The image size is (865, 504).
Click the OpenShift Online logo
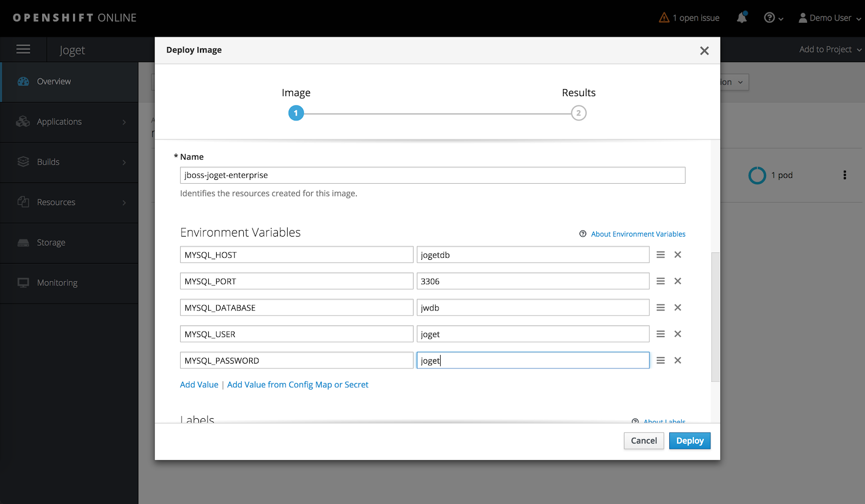click(x=75, y=18)
